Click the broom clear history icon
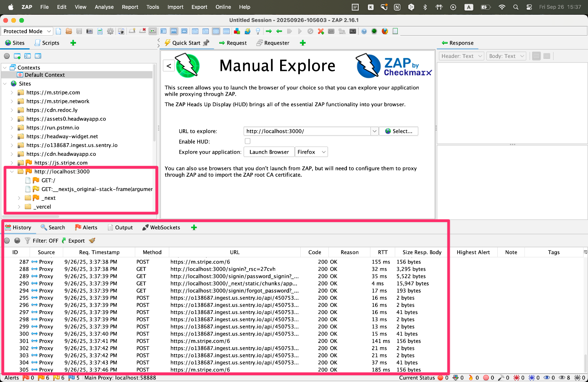The image size is (588, 382). 92,241
